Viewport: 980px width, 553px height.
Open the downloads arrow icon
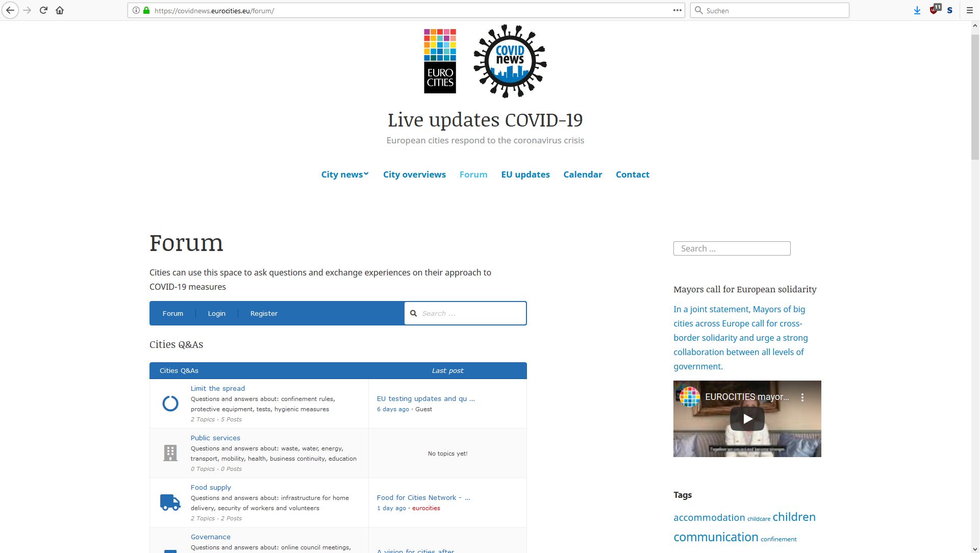pyautogui.click(x=917, y=10)
